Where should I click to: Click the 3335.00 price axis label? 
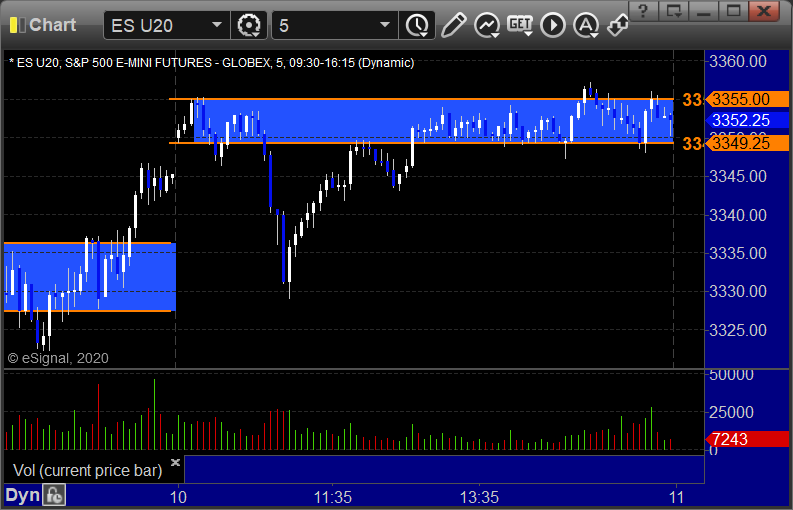click(738, 253)
